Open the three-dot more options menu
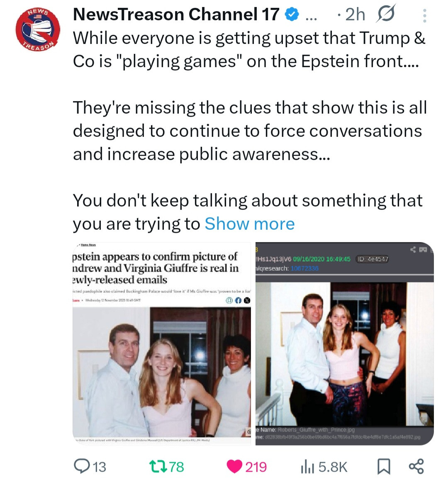Image resolution: width=448 pixels, height=487 pixels. point(424,15)
